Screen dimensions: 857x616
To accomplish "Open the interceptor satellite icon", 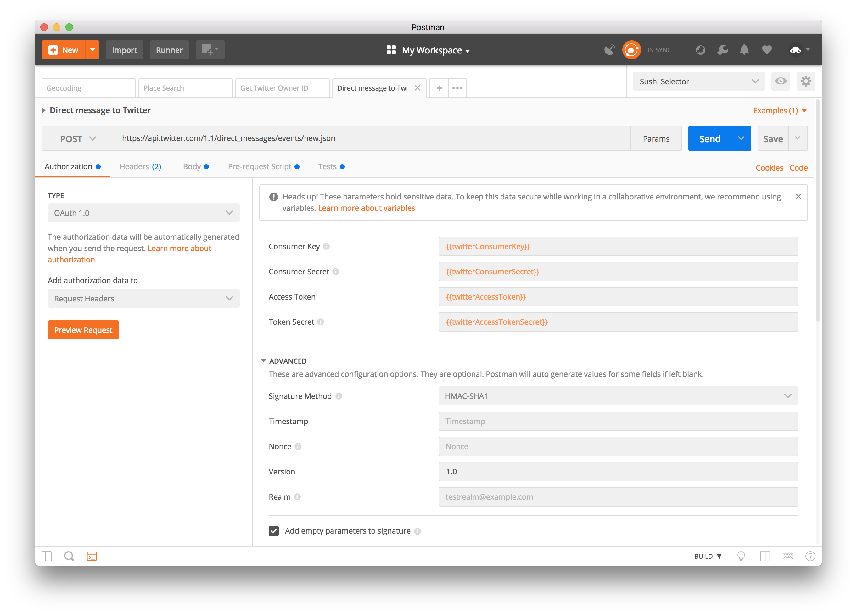I will tap(609, 50).
